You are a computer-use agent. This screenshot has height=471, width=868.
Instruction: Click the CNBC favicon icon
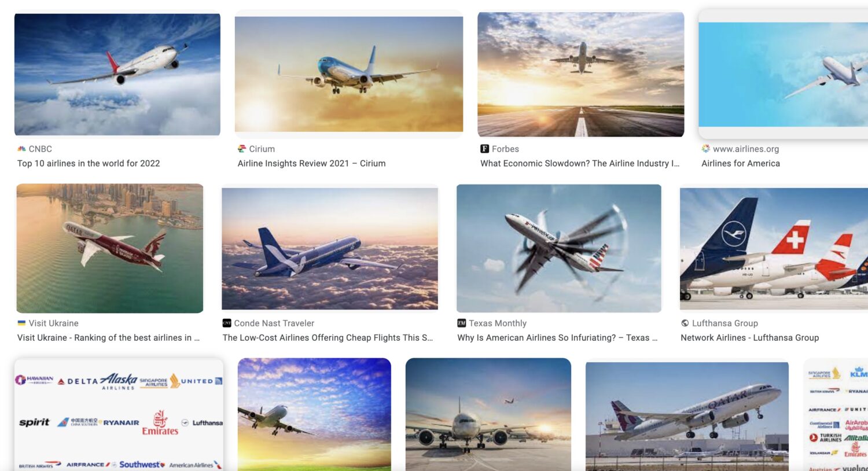21,149
